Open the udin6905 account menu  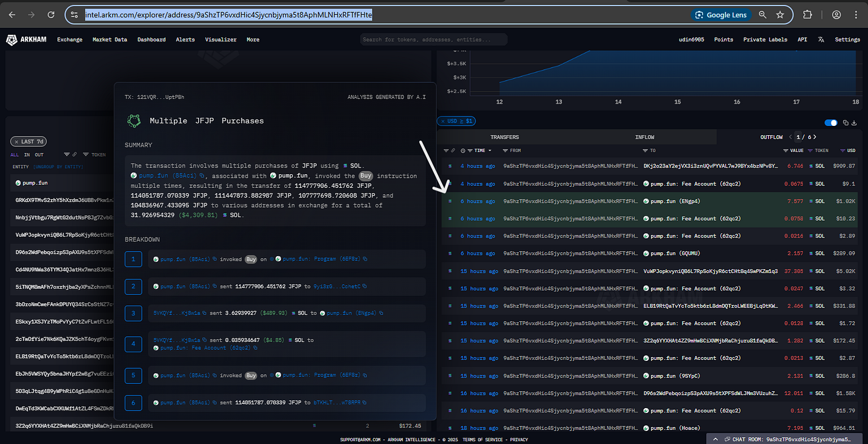pyautogui.click(x=692, y=40)
